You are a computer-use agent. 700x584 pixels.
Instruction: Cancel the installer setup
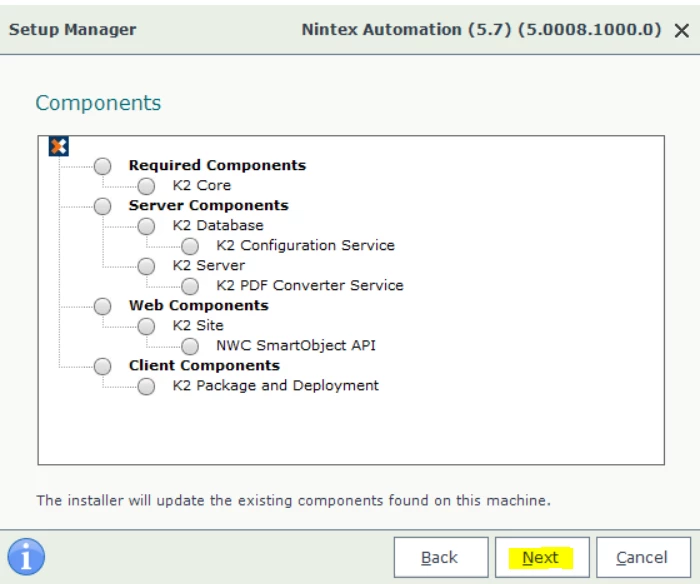642,557
